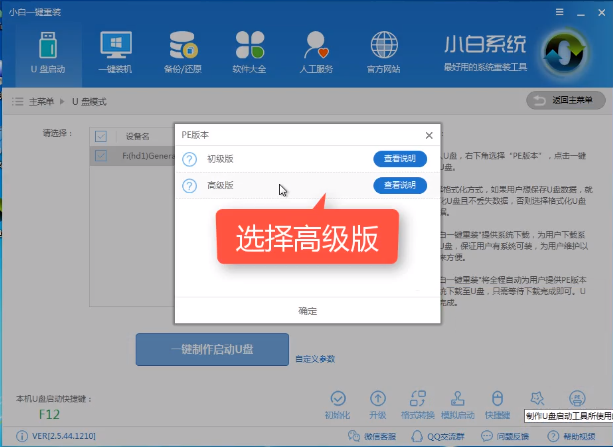Open the 软件大全 tab
The width and height of the screenshot is (613, 447).
[x=249, y=53]
